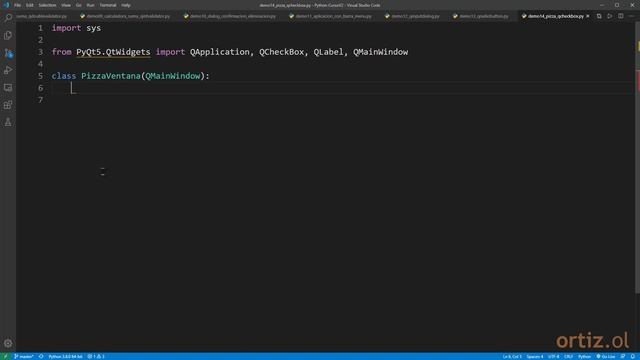
Task: Place cursor on QMainWindow in class definition
Action: pos(173,76)
